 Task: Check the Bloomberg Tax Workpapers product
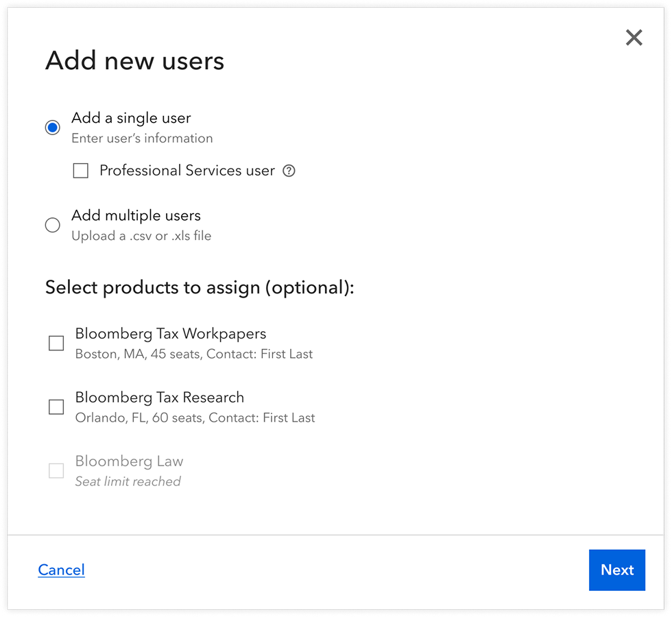pos(56,343)
